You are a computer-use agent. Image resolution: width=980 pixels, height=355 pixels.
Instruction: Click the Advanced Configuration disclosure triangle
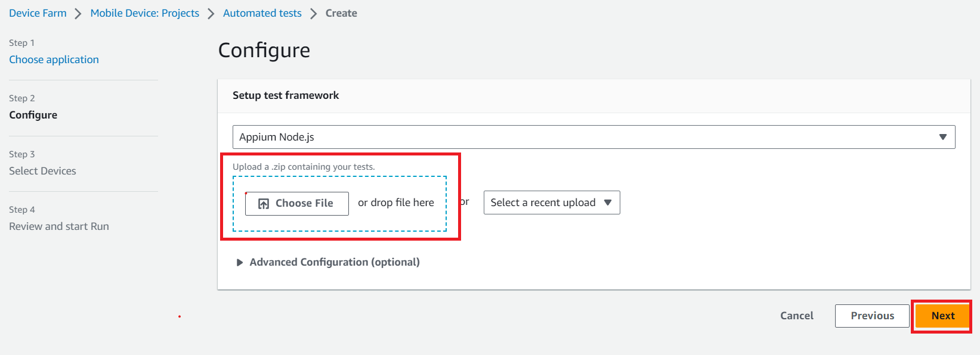click(239, 263)
